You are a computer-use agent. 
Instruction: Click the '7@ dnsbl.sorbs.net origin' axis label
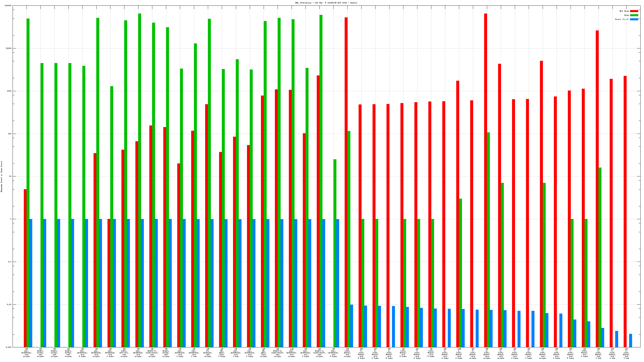point(166,352)
